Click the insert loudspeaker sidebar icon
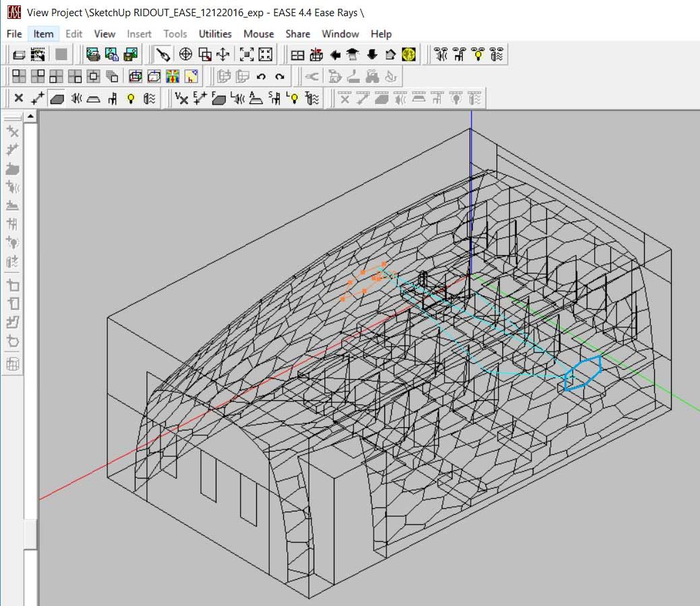This screenshot has height=606, width=700. pyautogui.click(x=13, y=187)
